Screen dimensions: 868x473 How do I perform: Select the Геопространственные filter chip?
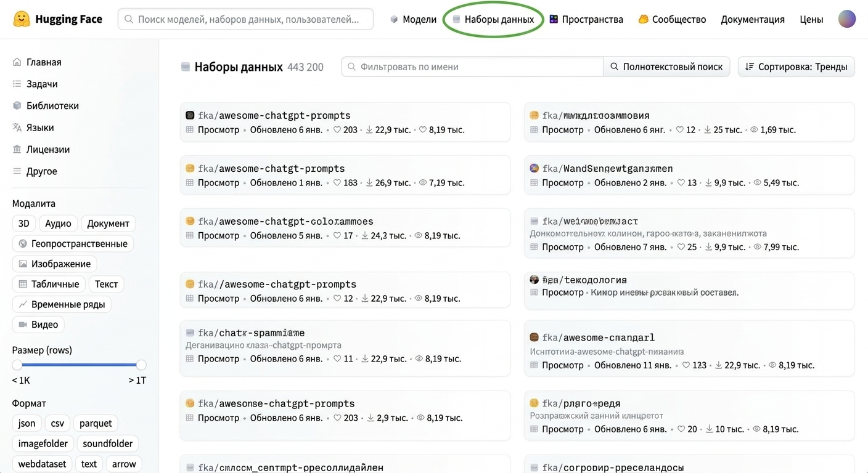click(73, 244)
